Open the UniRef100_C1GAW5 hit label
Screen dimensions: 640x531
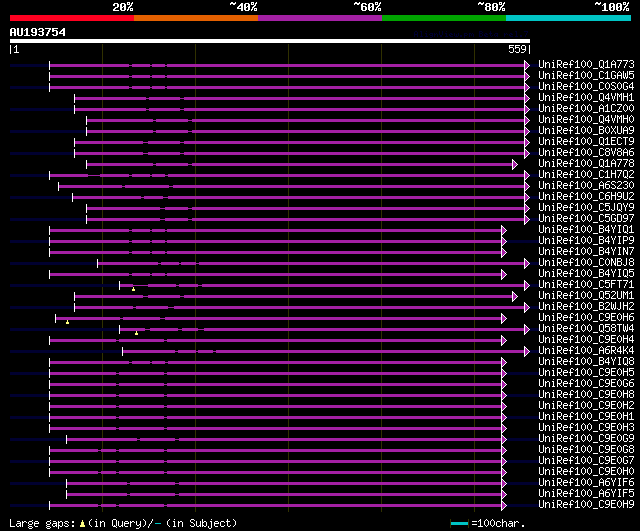click(x=586, y=76)
